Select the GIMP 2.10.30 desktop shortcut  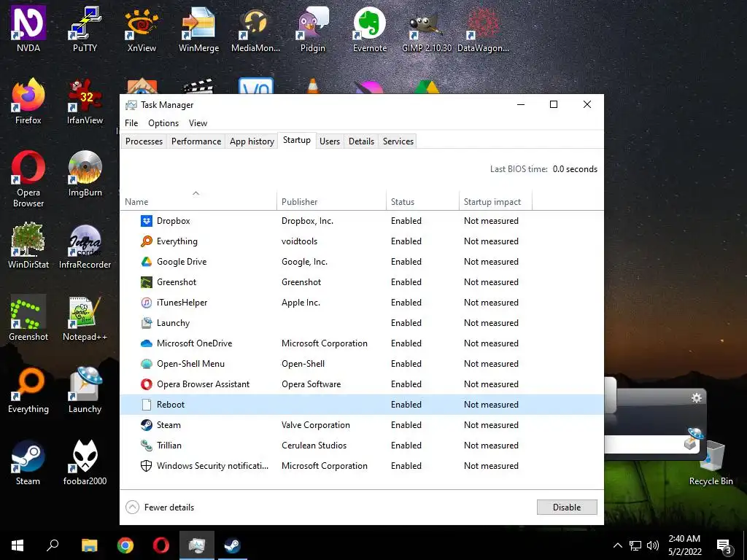tap(426, 29)
